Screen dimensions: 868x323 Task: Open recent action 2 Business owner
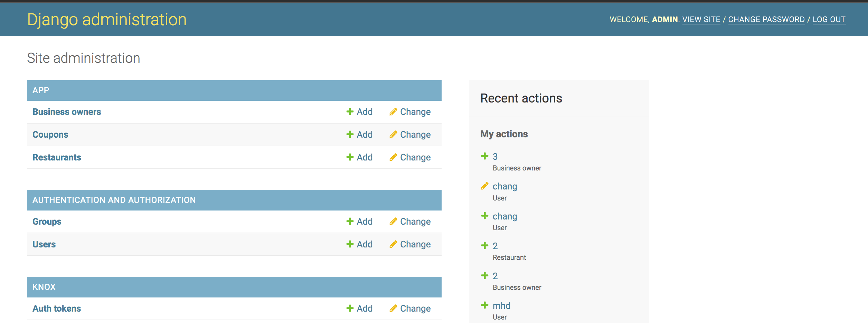click(x=495, y=276)
